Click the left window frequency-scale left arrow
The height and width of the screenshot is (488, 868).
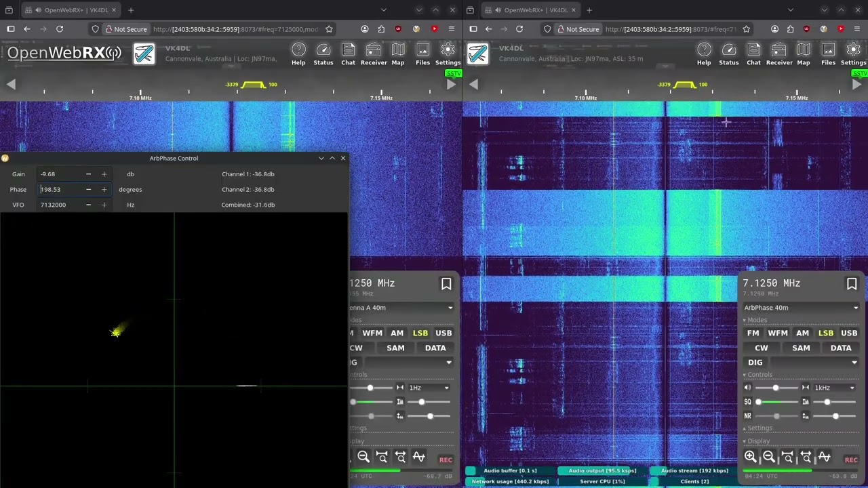[11, 84]
